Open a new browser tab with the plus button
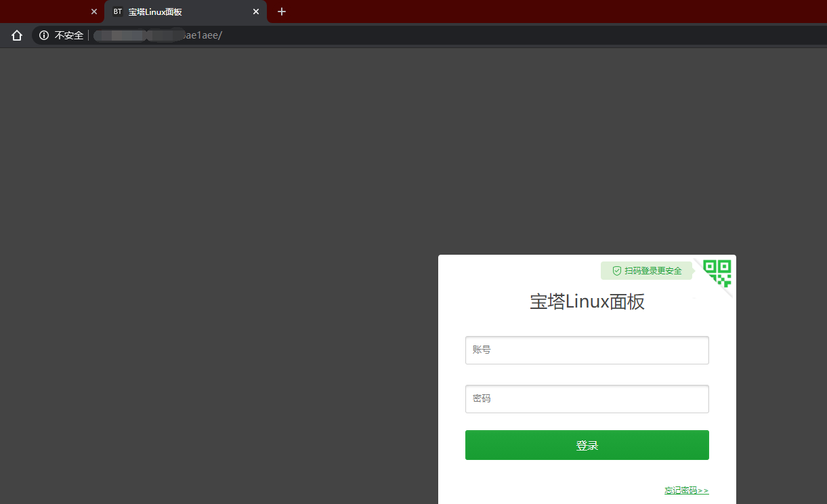Screen dimensions: 827x504 282,12
